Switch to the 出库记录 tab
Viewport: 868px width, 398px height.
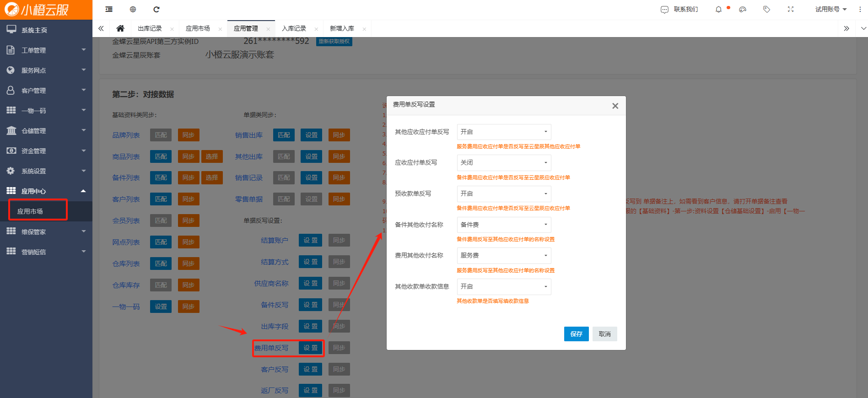[150, 28]
